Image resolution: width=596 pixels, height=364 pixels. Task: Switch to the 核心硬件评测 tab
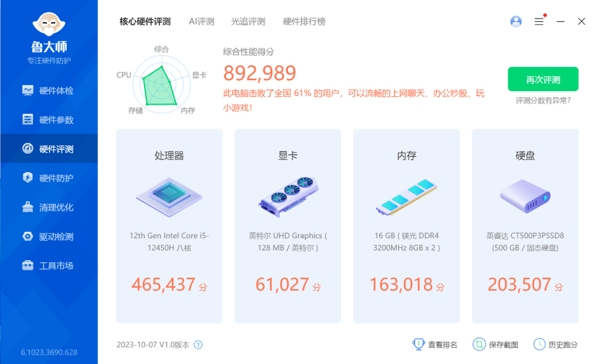point(145,22)
